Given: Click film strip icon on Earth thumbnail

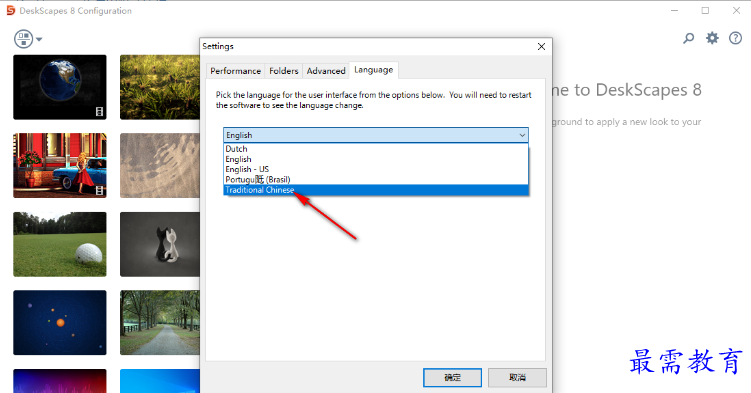Looking at the screenshot, I should (x=99, y=112).
